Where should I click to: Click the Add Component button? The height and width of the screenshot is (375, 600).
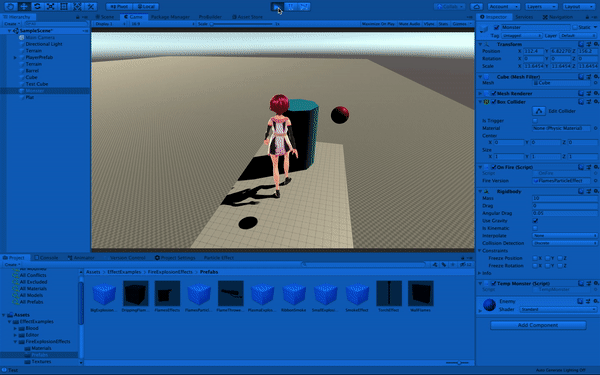click(538, 325)
